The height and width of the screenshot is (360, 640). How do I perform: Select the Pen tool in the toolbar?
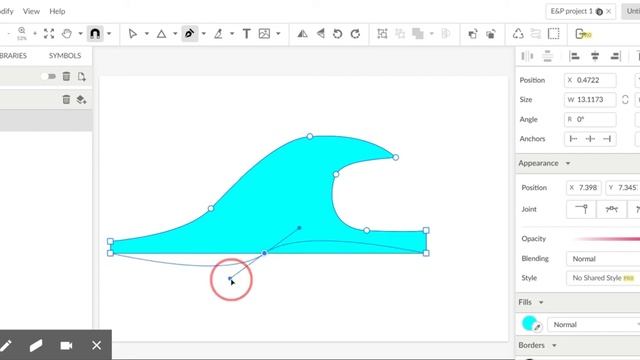click(x=189, y=33)
